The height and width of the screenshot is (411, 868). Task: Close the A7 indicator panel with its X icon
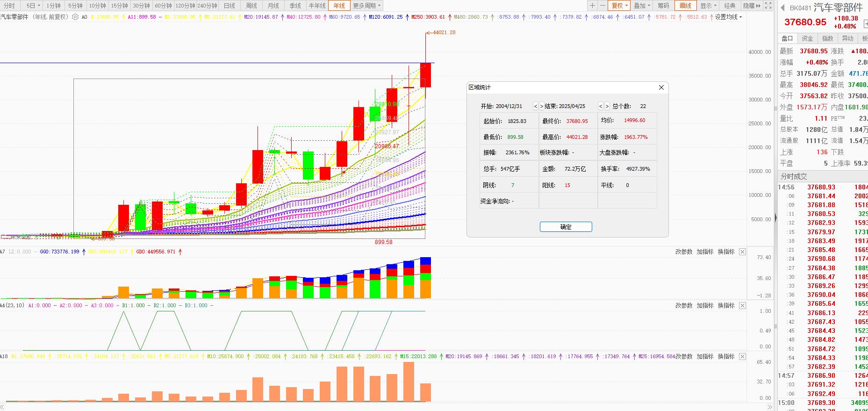point(742,252)
